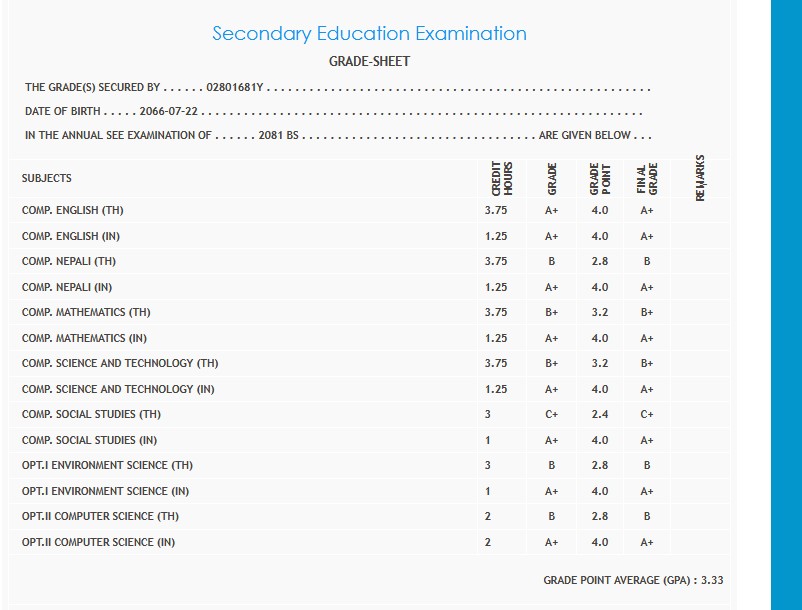Viewport: 802px width, 610px height.
Task: Click the exam year 2081 BS
Action: [x=279, y=136]
